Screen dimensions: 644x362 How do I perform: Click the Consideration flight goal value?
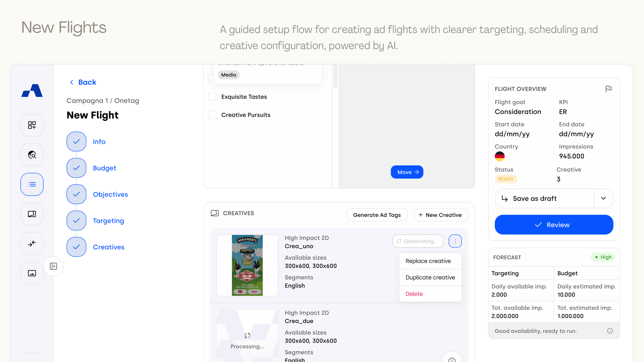tap(518, 112)
